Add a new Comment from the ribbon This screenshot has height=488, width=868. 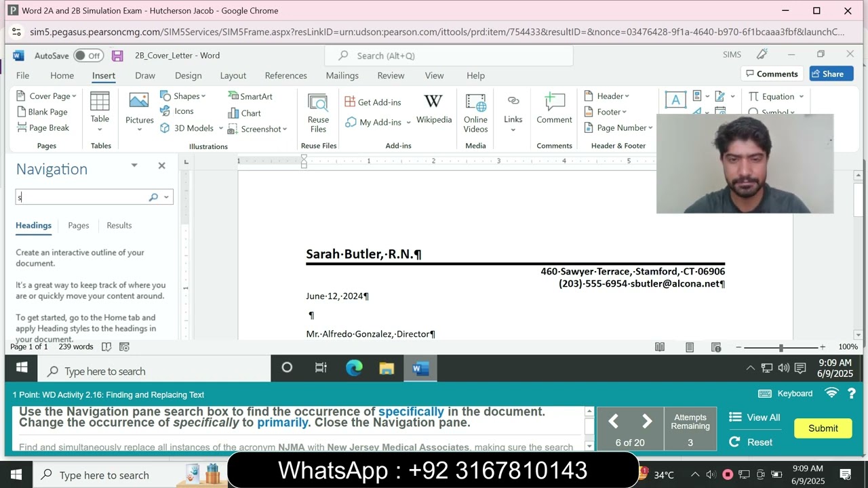click(x=554, y=109)
